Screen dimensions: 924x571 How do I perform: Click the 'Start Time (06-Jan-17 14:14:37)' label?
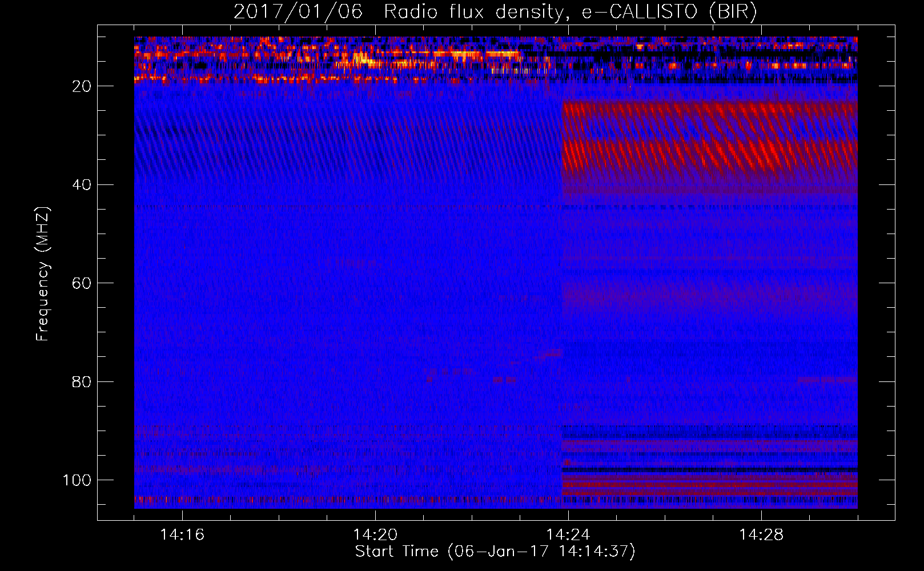(x=495, y=552)
